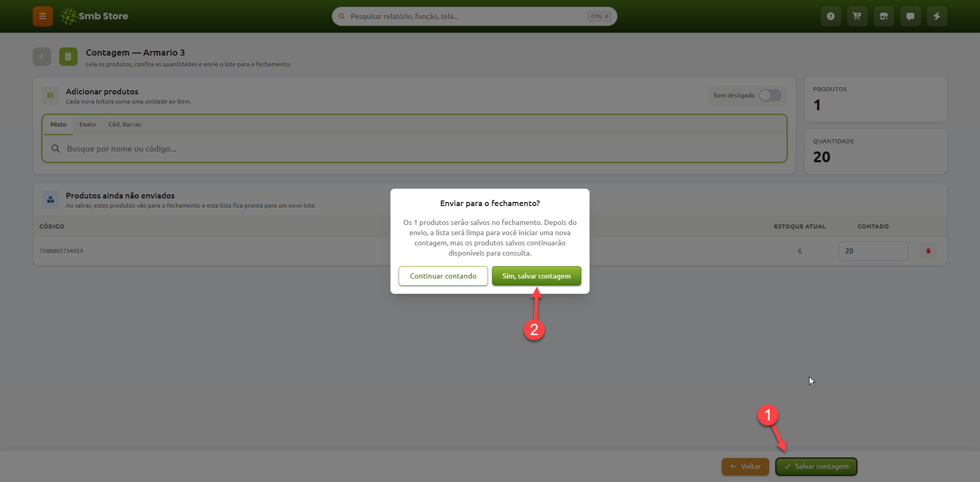Click the estoque atual value 6
The image size is (980, 482).
point(799,251)
